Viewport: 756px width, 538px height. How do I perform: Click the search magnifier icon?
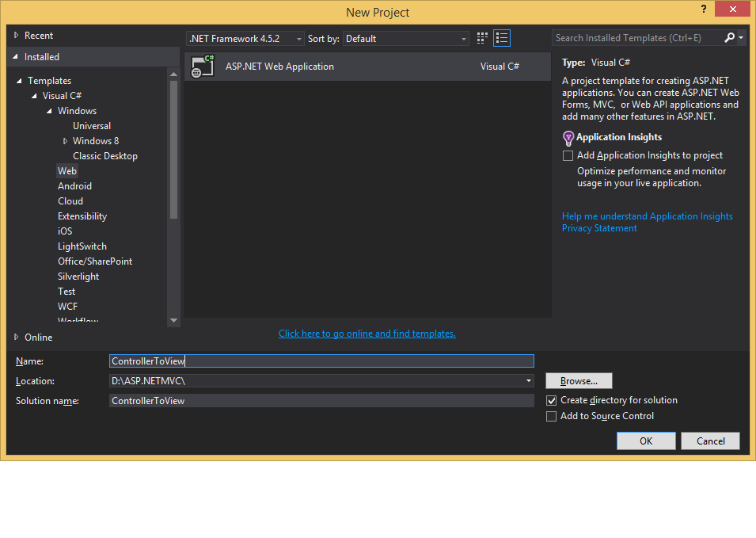(x=730, y=37)
